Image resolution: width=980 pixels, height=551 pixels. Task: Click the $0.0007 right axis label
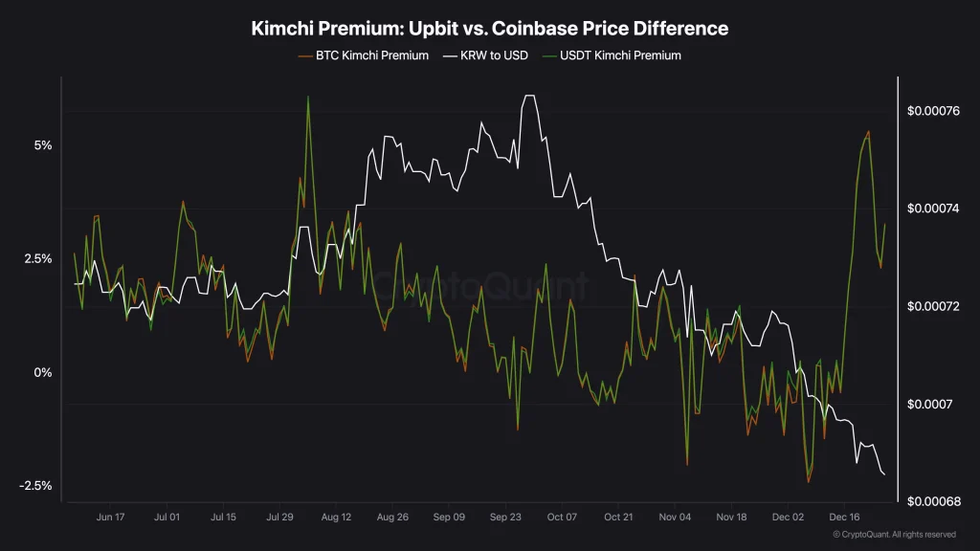(930, 405)
